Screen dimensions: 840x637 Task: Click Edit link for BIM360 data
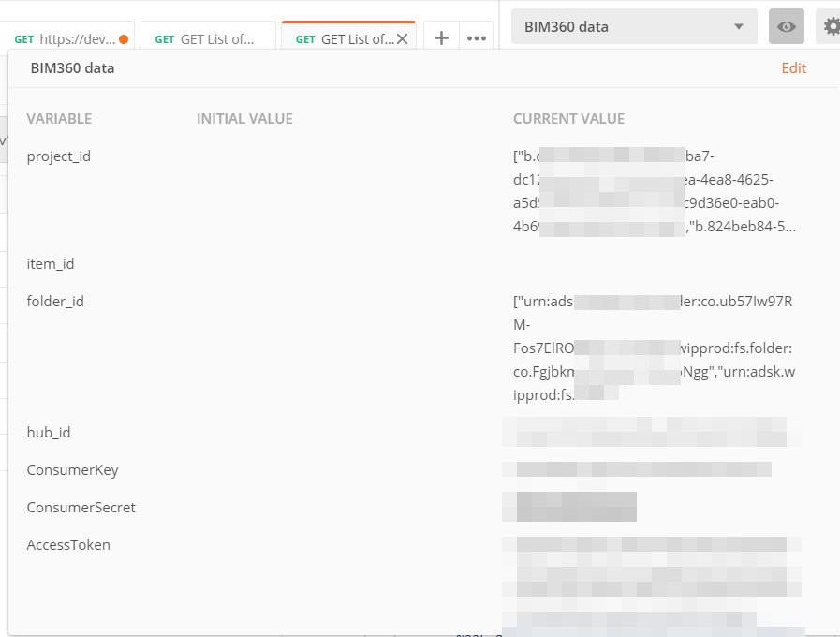793,68
